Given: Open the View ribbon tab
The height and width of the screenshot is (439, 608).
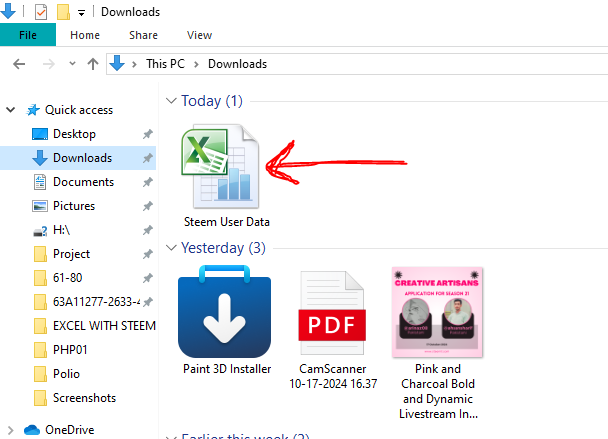Looking at the screenshot, I should tap(200, 35).
